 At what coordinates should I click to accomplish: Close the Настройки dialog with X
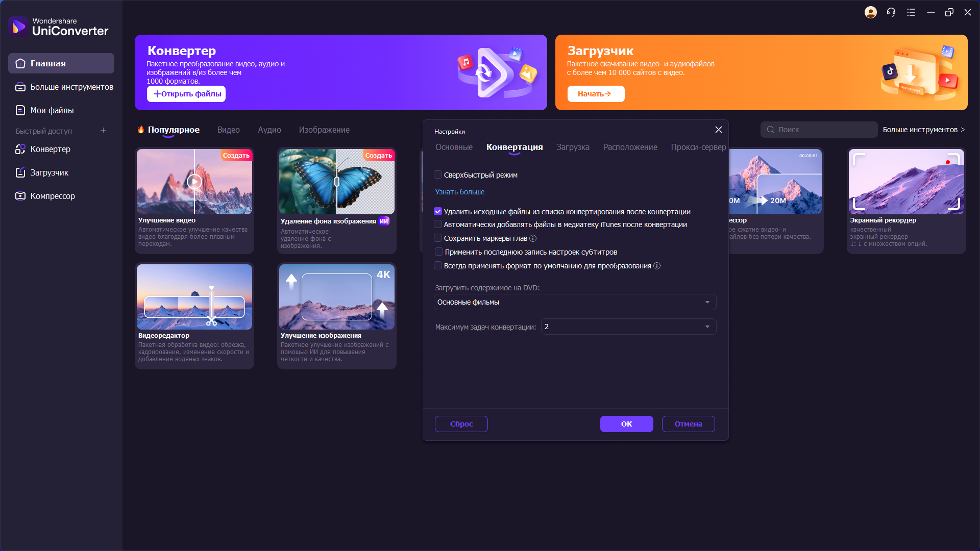719,130
